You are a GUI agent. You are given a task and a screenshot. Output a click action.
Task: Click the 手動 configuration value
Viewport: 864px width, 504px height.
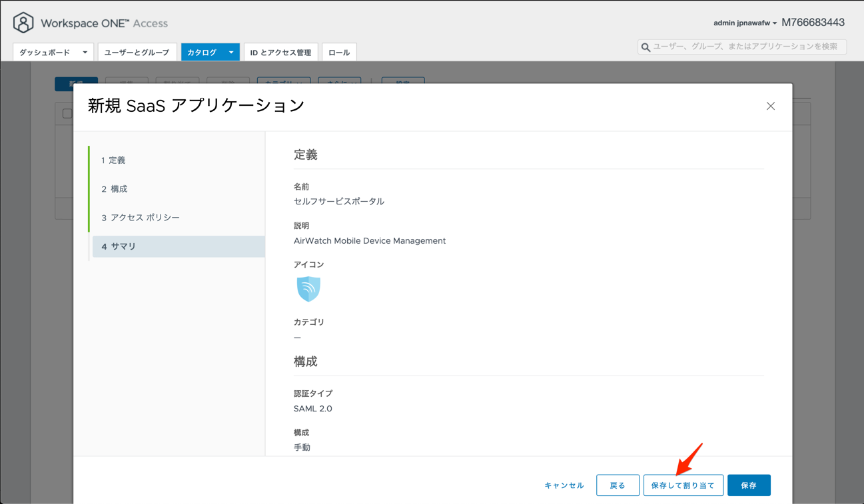(x=302, y=447)
